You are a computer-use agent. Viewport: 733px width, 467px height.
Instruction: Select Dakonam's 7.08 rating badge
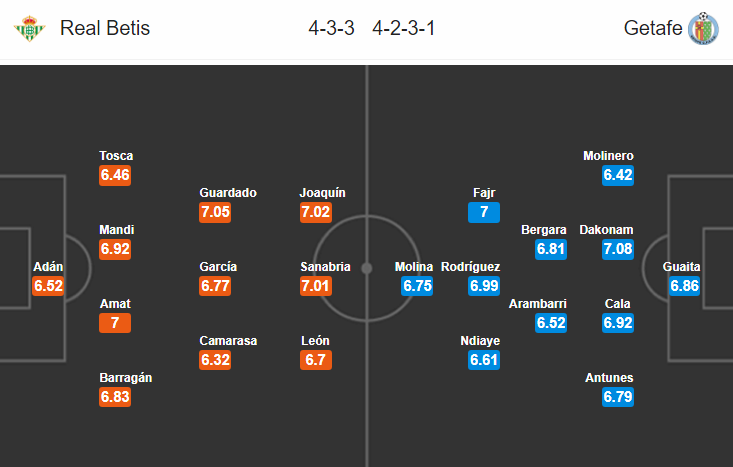(618, 249)
